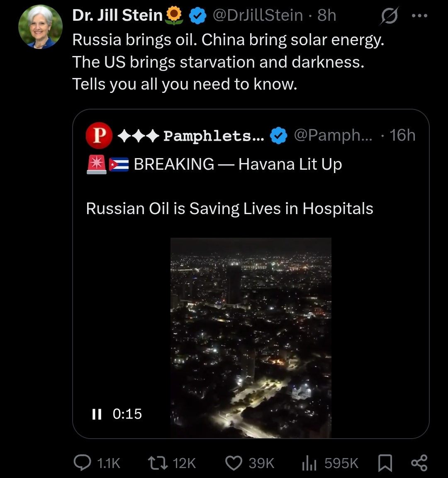Image resolution: width=448 pixels, height=478 pixels.
Task: Like the post with heart icon
Action: coord(234,463)
